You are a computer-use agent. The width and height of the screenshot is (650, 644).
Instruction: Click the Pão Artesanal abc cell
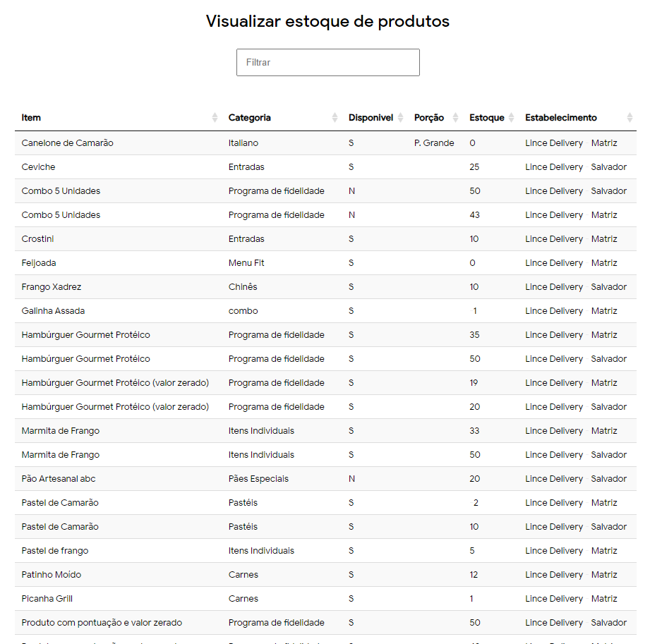coord(59,479)
